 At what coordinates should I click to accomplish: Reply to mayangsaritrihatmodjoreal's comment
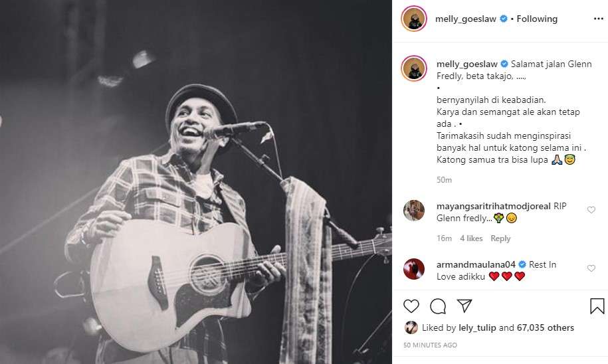(500, 238)
